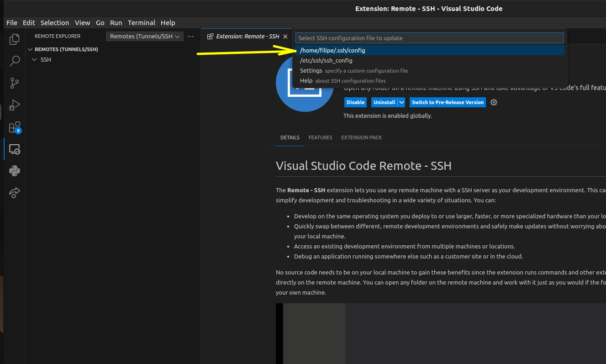Select Help about SSH configuration files
The height and width of the screenshot is (364, 606).
click(430, 80)
